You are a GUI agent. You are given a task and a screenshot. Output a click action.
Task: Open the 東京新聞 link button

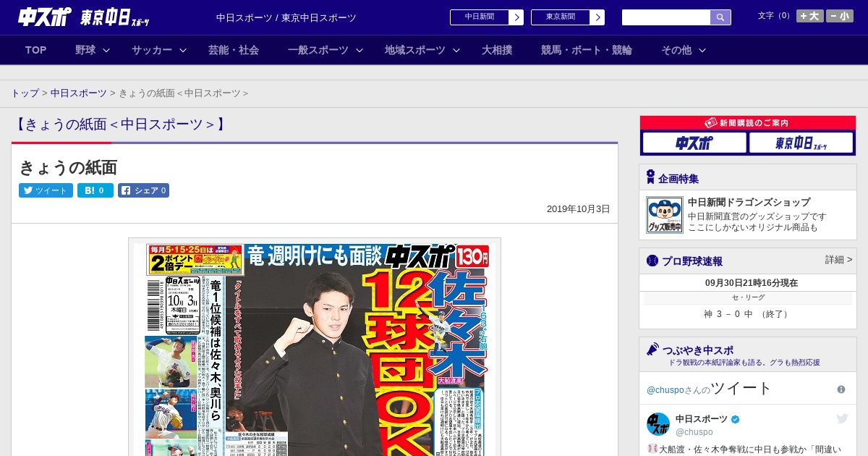point(561,17)
